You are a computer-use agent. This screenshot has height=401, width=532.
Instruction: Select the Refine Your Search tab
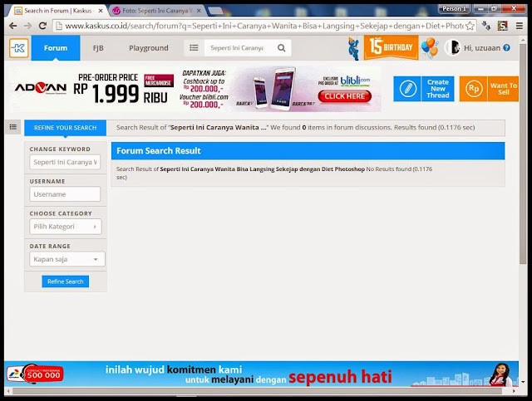65,128
